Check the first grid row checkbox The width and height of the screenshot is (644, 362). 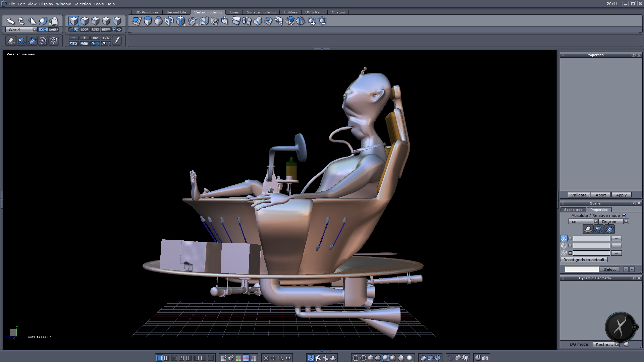[x=570, y=238]
